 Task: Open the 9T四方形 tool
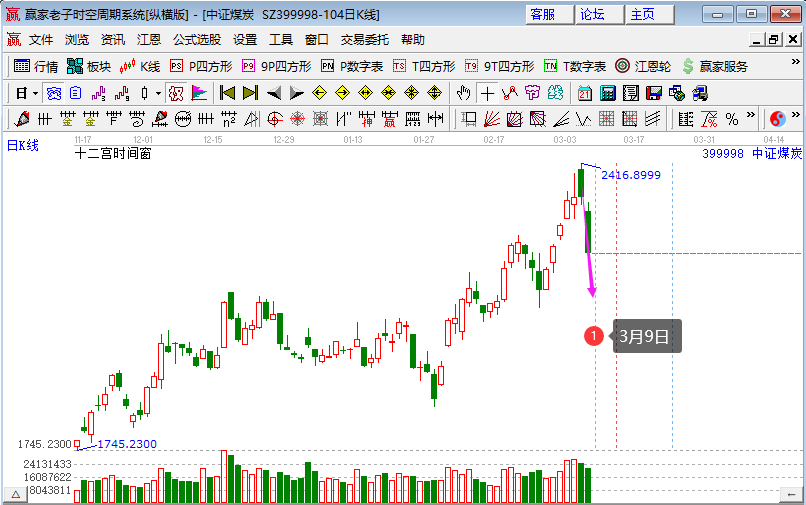[500, 66]
